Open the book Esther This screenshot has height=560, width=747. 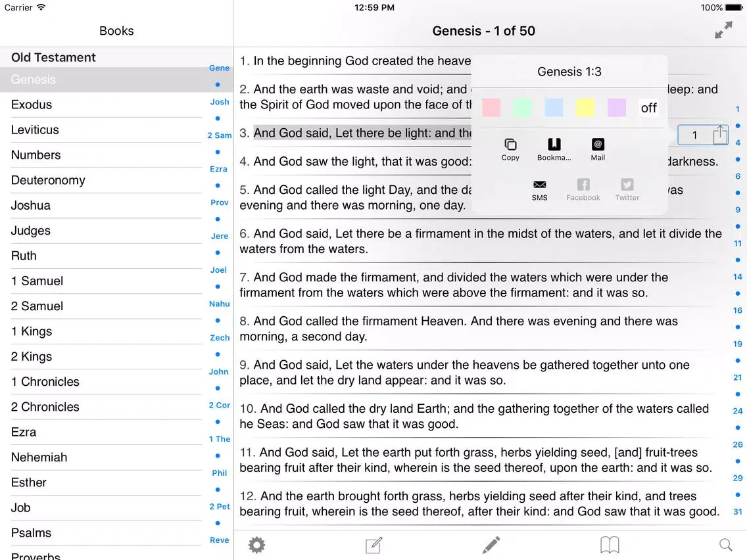[x=101, y=483]
